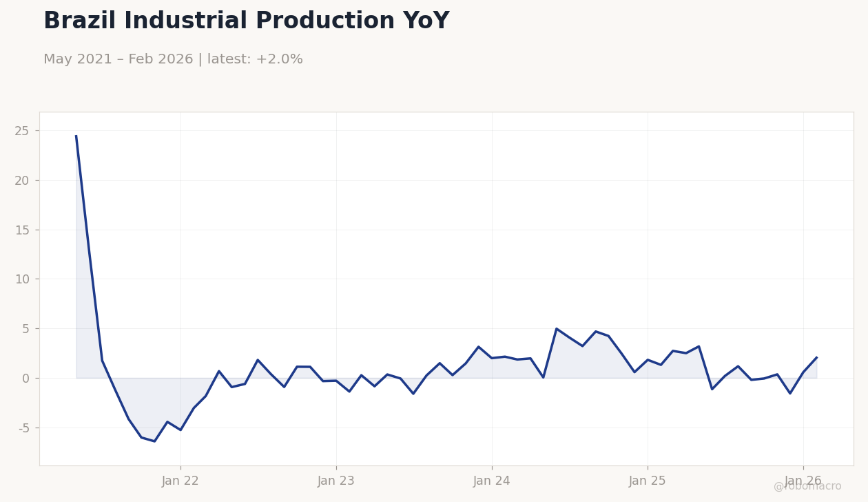Click the x-axis label 'Jan 26'
Viewport: 868px width, 502px height.
tap(803, 481)
